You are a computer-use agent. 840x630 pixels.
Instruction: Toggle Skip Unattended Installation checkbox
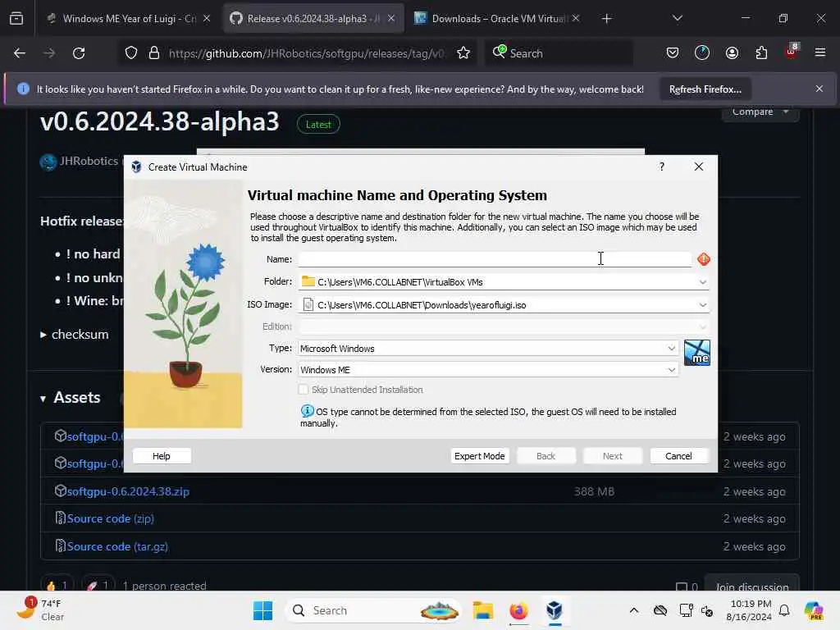pos(304,390)
